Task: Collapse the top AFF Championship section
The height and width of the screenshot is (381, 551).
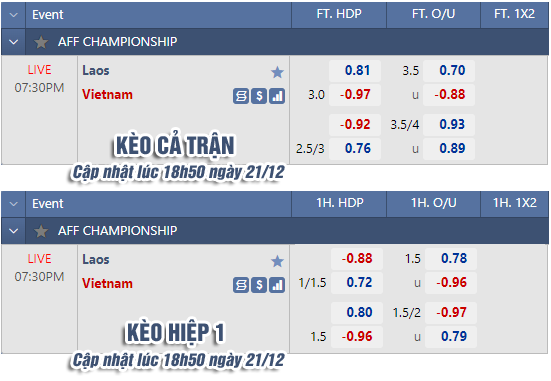Action: (14, 42)
